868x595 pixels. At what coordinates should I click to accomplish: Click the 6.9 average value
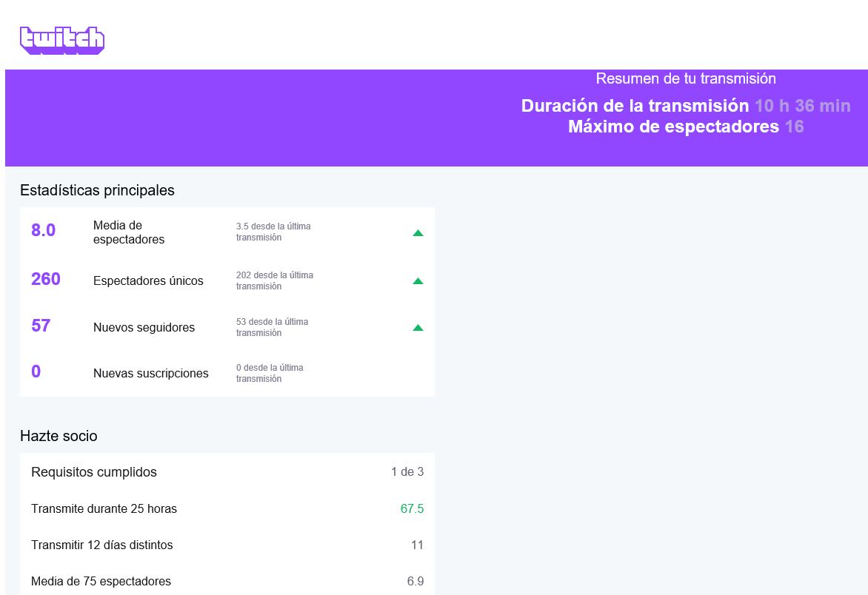(415, 581)
